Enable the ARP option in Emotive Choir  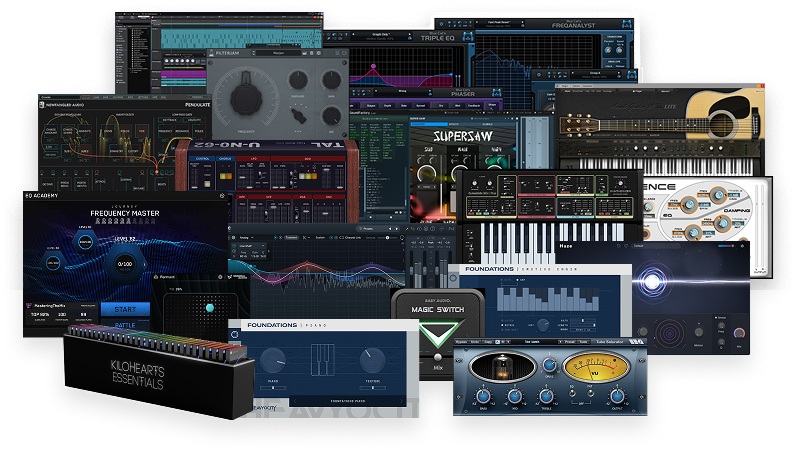(x=520, y=280)
